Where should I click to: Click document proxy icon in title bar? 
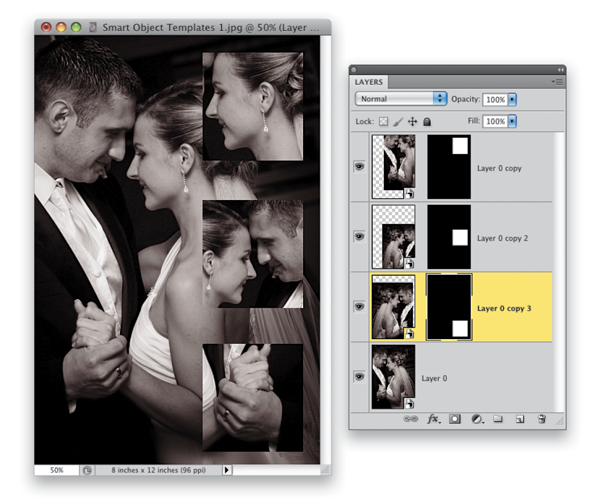pyautogui.click(x=93, y=27)
